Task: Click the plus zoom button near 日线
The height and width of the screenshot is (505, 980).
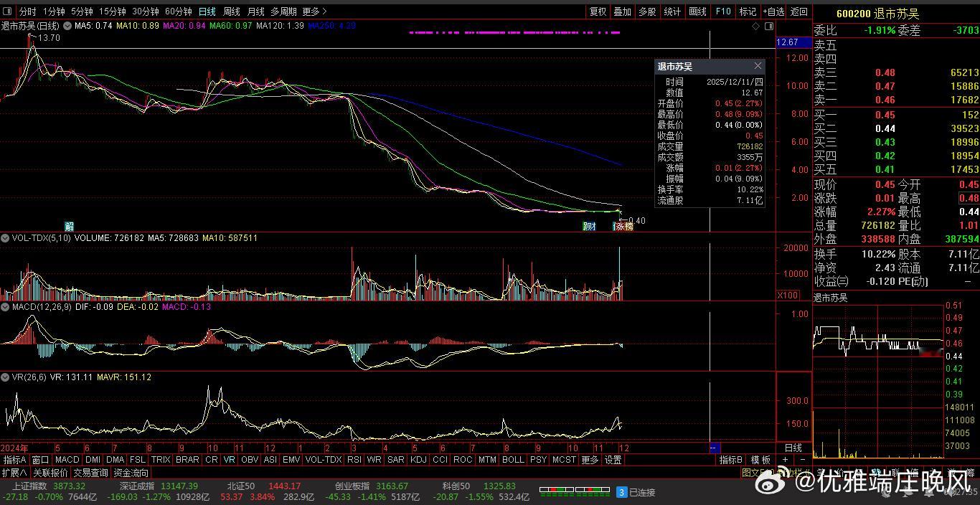Action: click(x=785, y=460)
